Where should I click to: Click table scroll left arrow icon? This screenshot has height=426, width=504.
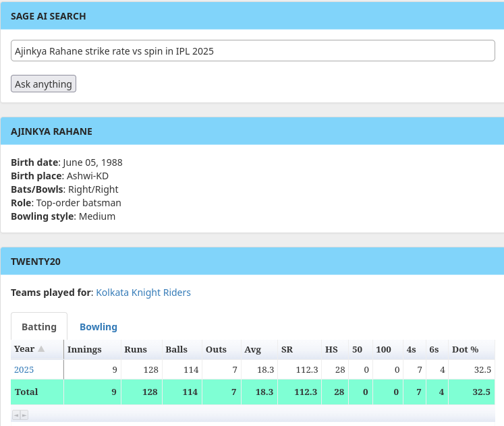[x=16, y=415]
